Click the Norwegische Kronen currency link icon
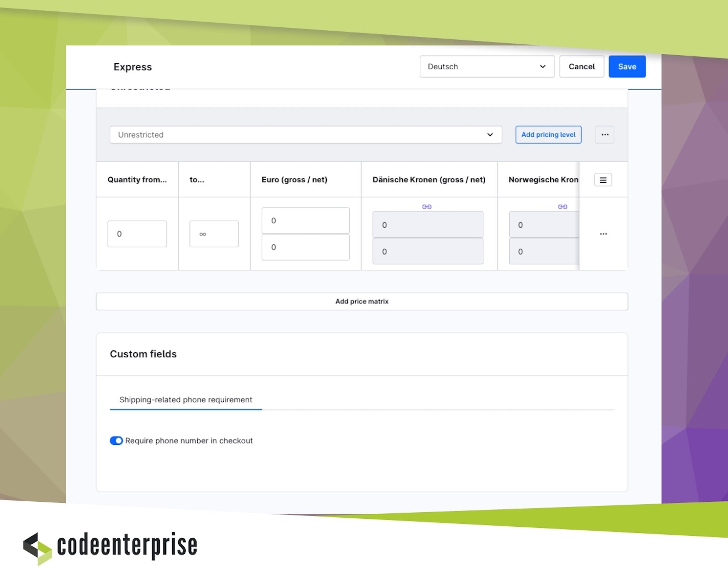 pyautogui.click(x=562, y=207)
